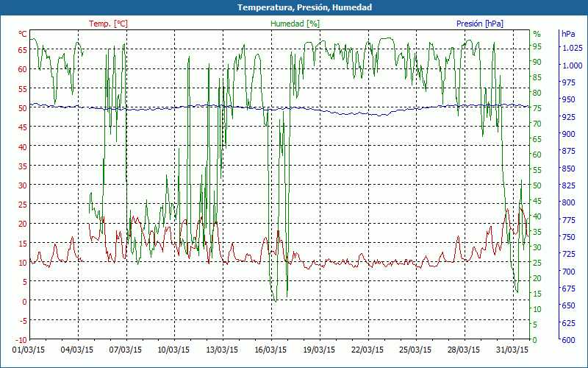The image size is (588, 368).
Task: Select the red 'Temp. [°C]' legend label
Action: click(x=108, y=24)
